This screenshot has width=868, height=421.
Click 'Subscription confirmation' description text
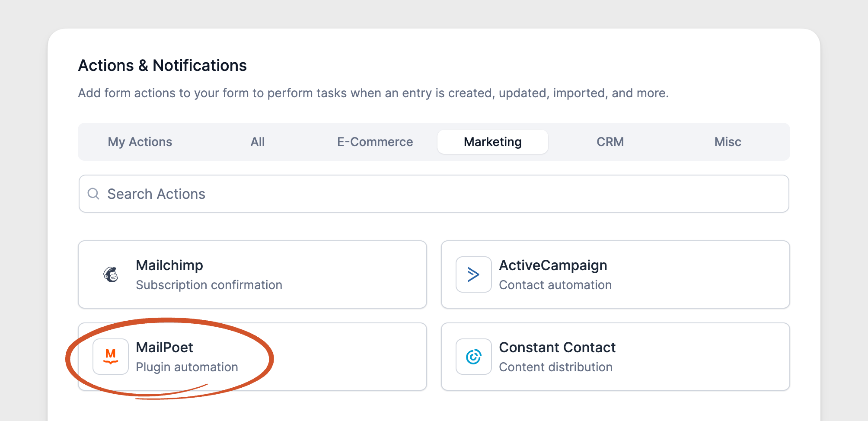(x=209, y=285)
